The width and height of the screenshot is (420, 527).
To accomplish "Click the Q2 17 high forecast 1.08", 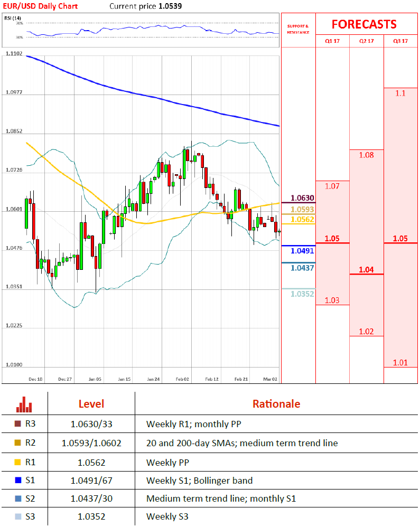I will (367, 155).
